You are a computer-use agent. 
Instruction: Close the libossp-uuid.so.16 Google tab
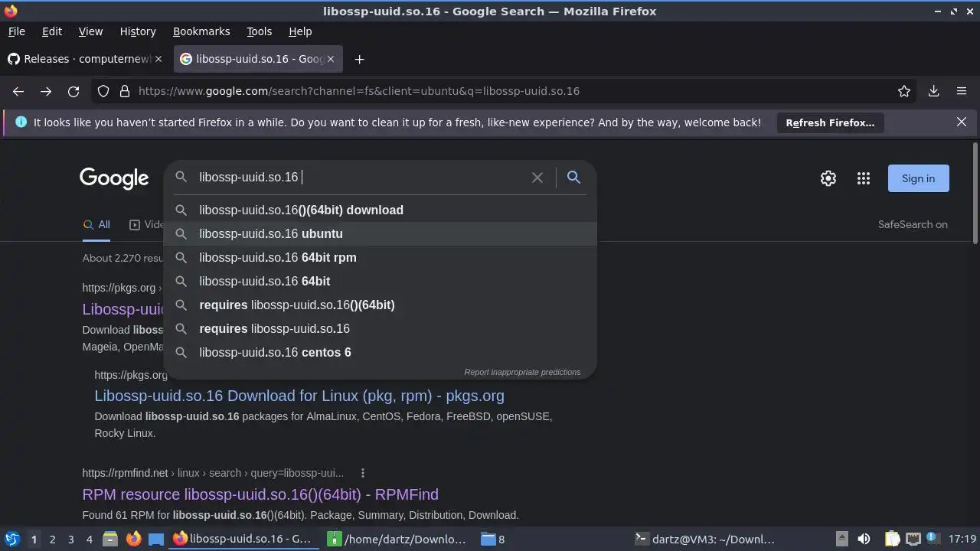click(331, 59)
